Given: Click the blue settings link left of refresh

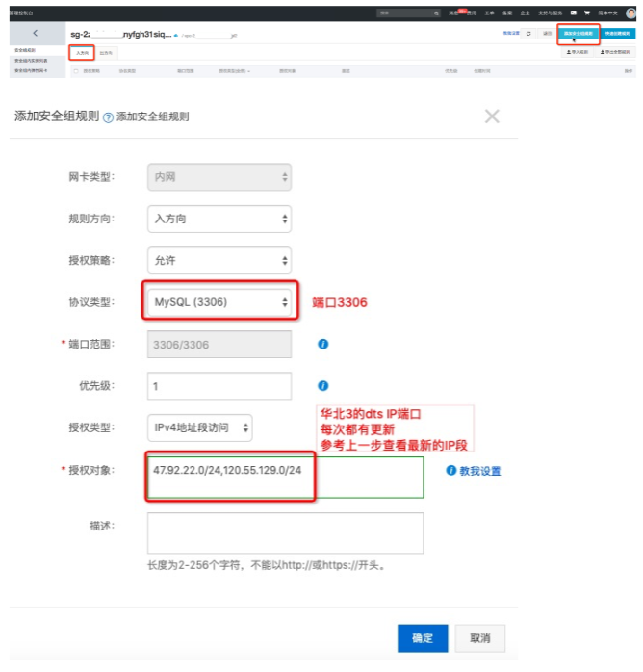Looking at the screenshot, I should [511, 33].
